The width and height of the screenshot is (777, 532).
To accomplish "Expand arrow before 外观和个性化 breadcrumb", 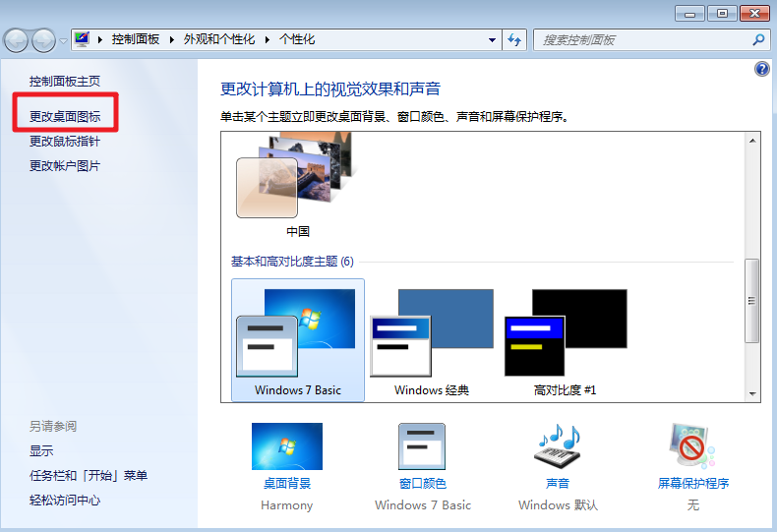I will (x=171, y=40).
